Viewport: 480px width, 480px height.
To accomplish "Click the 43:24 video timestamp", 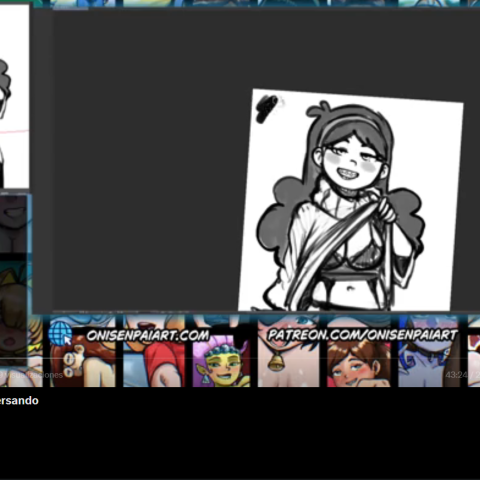I will point(456,375).
